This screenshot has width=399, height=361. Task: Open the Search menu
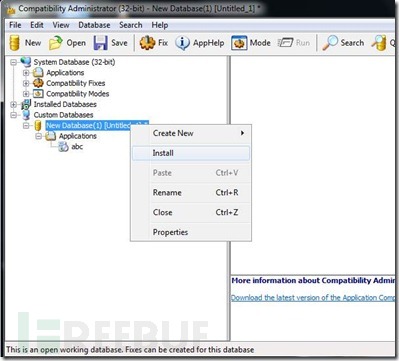click(131, 25)
